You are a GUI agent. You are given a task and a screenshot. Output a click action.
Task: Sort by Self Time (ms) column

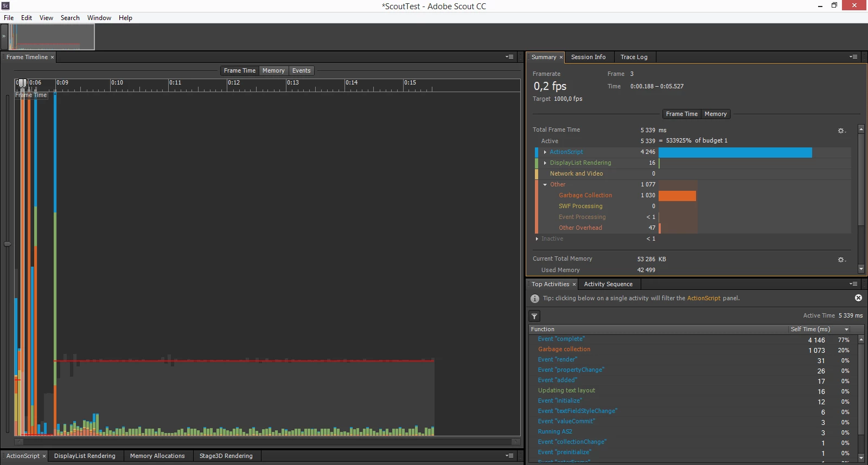tap(810, 329)
